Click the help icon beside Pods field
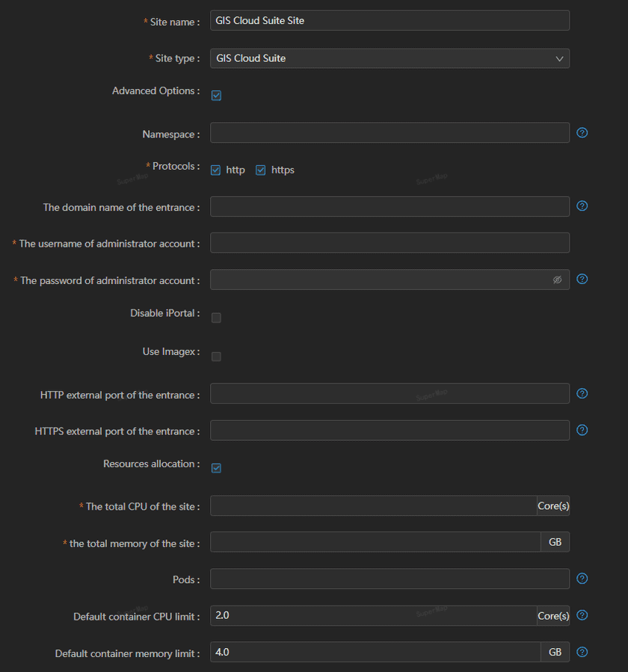628x672 pixels. [582, 579]
